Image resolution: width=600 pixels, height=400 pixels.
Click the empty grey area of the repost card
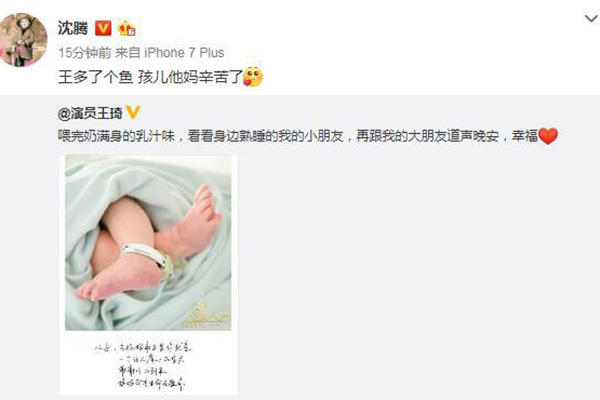(417, 268)
